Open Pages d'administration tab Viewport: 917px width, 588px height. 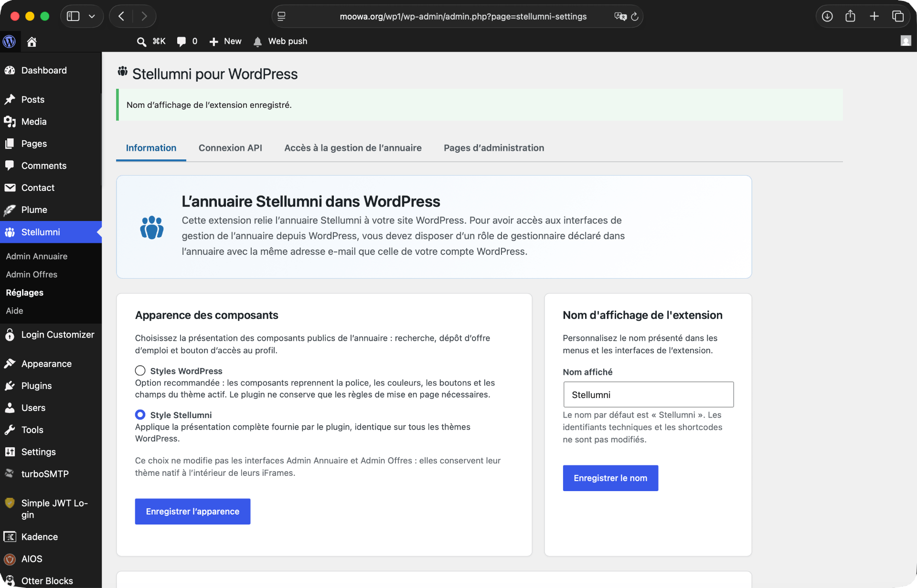[x=494, y=148]
